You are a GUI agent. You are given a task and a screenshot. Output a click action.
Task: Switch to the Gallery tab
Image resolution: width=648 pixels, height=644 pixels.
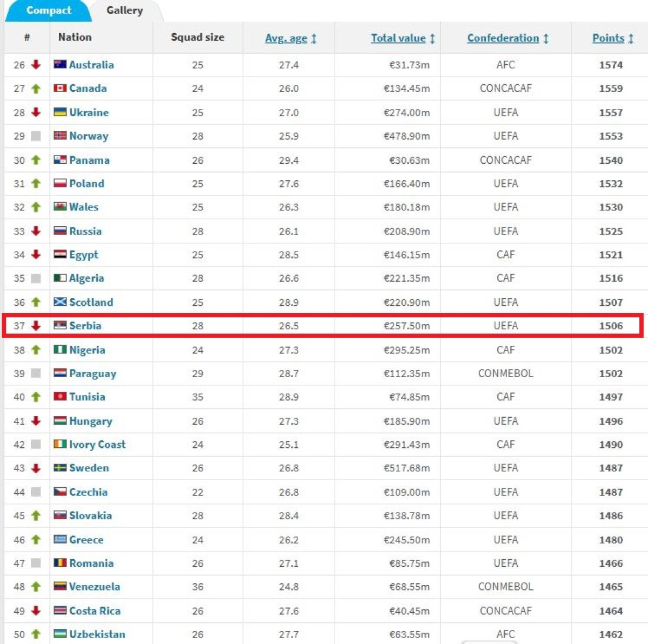pos(124,11)
